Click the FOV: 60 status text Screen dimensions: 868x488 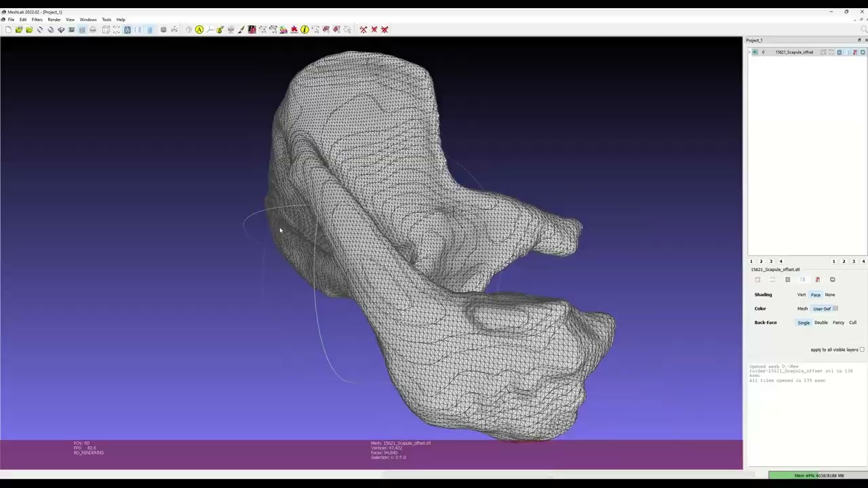[81, 443]
